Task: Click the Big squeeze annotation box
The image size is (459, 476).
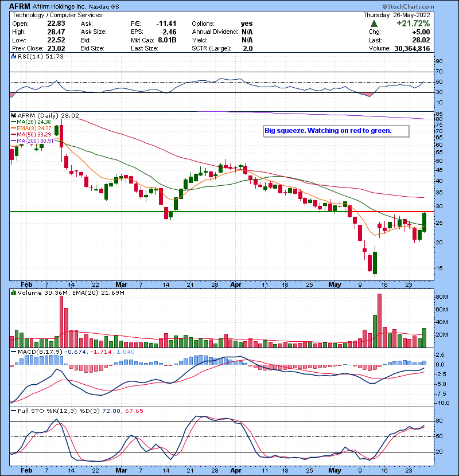Action: point(336,131)
